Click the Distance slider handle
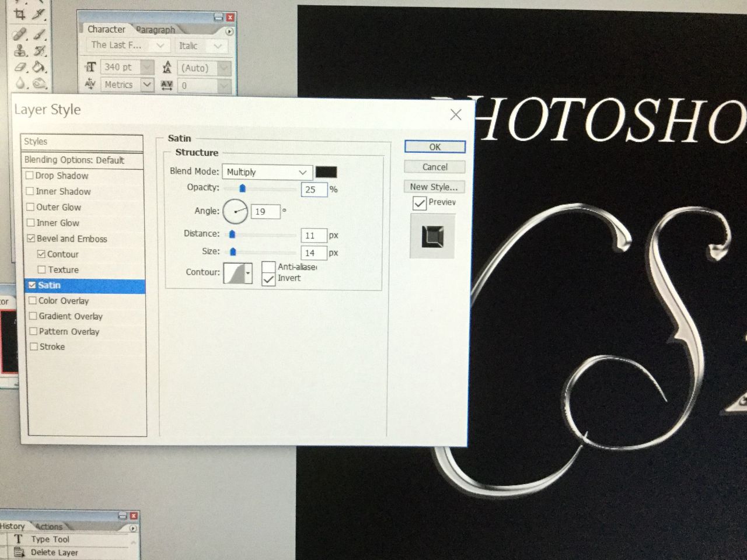The width and height of the screenshot is (747, 560). pyautogui.click(x=232, y=235)
